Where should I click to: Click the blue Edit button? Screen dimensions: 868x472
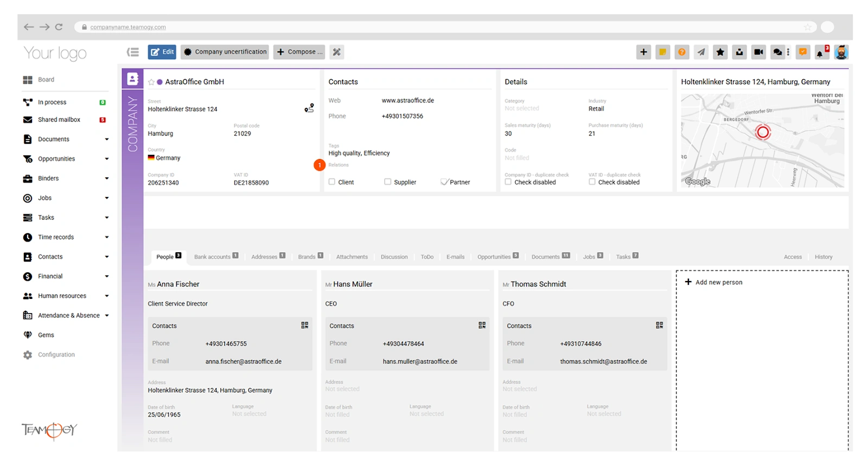[x=162, y=52]
